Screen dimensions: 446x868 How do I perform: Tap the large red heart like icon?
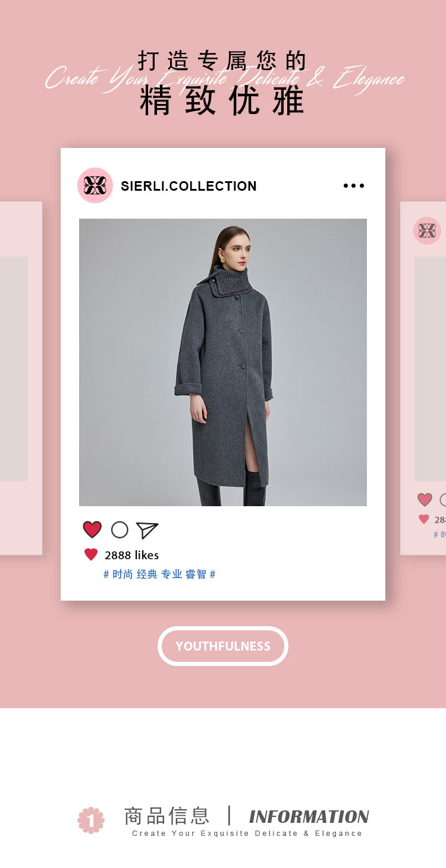[92, 529]
